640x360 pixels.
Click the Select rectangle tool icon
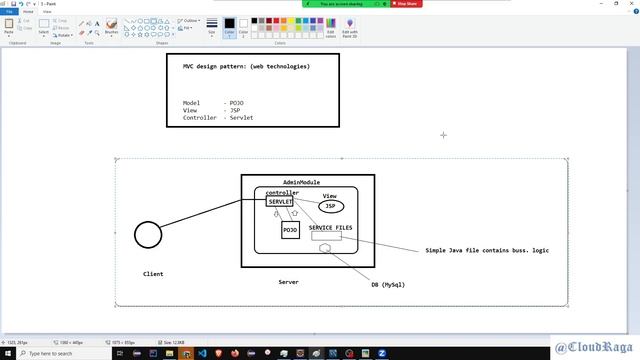click(x=44, y=24)
